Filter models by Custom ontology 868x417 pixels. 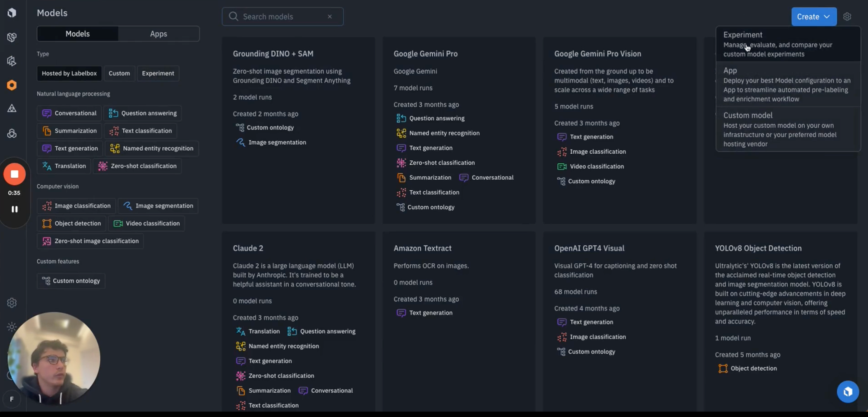pos(71,281)
